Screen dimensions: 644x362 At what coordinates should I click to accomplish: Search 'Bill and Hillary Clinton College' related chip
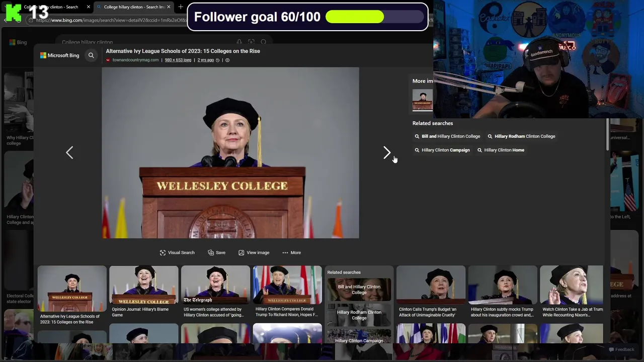pos(447,136)
